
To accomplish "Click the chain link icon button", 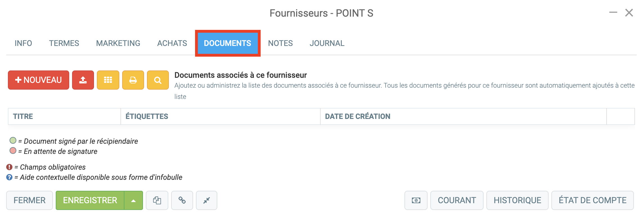I will tap(182, 200).
